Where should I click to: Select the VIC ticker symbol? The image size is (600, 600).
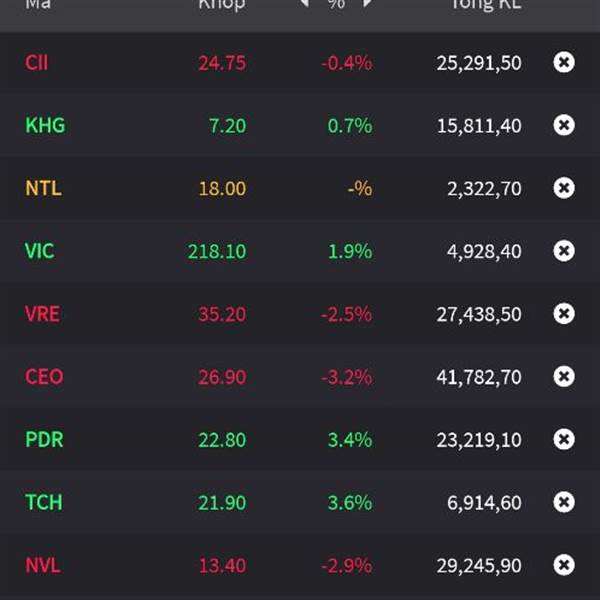[x=40, y=251]
